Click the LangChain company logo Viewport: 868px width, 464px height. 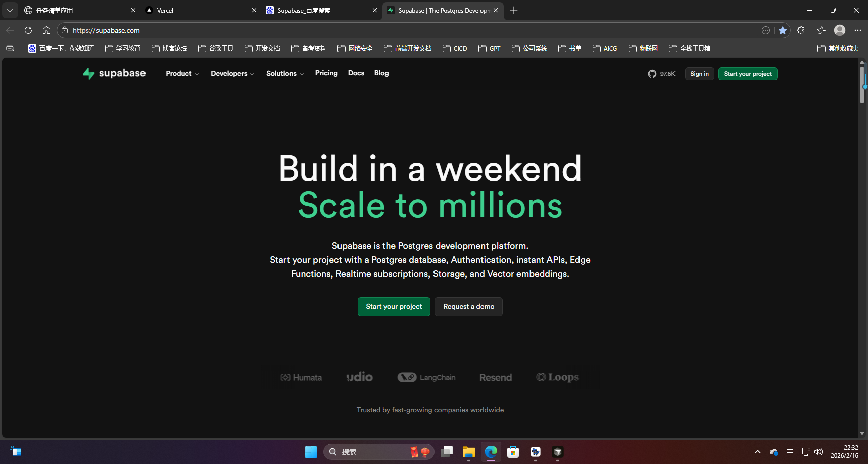click(x=426, y=377)
